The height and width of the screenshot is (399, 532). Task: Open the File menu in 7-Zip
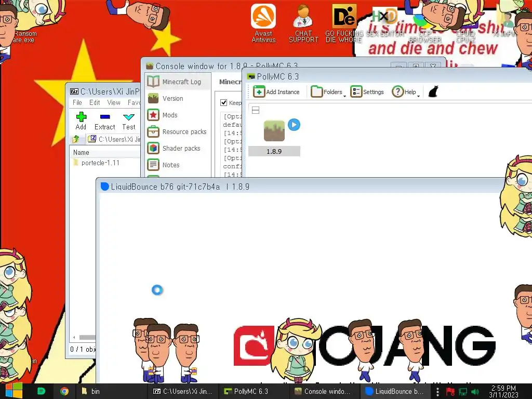77,102
